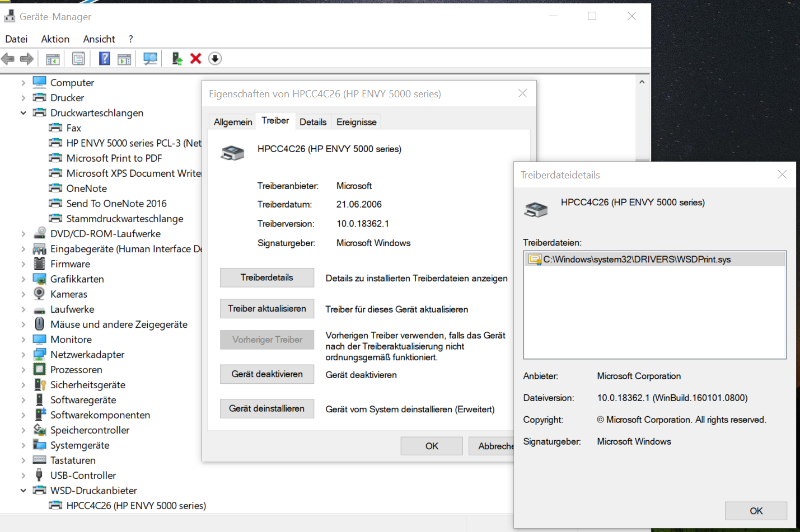This screenshot has height=532, width=800.
Task: Expand the Drucker tree node
Action: [x=23, y=98]
